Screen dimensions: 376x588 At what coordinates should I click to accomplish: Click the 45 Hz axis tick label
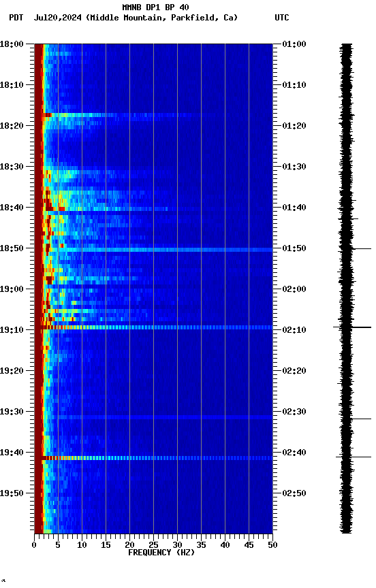[249, 545]
